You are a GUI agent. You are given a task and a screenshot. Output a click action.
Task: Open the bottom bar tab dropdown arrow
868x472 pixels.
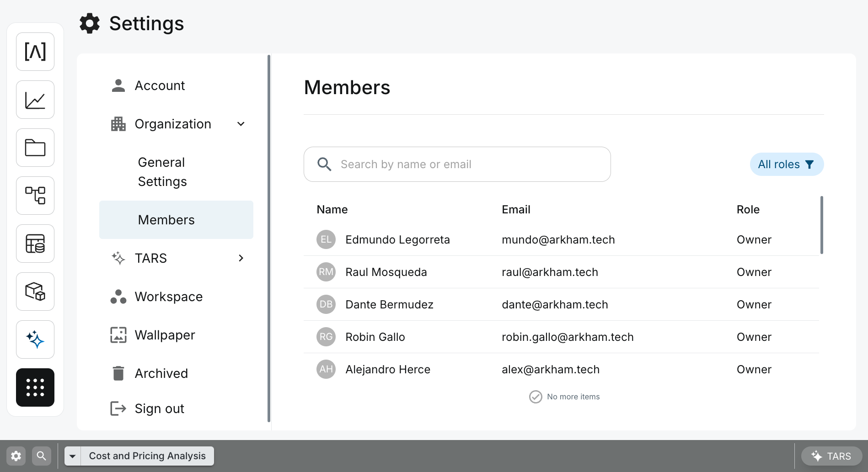click(x=73, y=456)
